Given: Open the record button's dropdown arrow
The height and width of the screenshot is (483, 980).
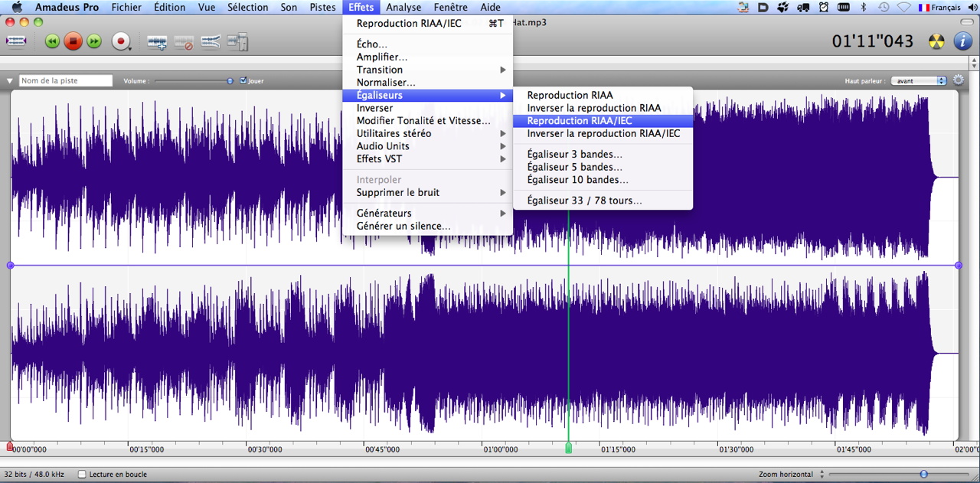Looking at the screenshot, I should click(x=131, y=48).
